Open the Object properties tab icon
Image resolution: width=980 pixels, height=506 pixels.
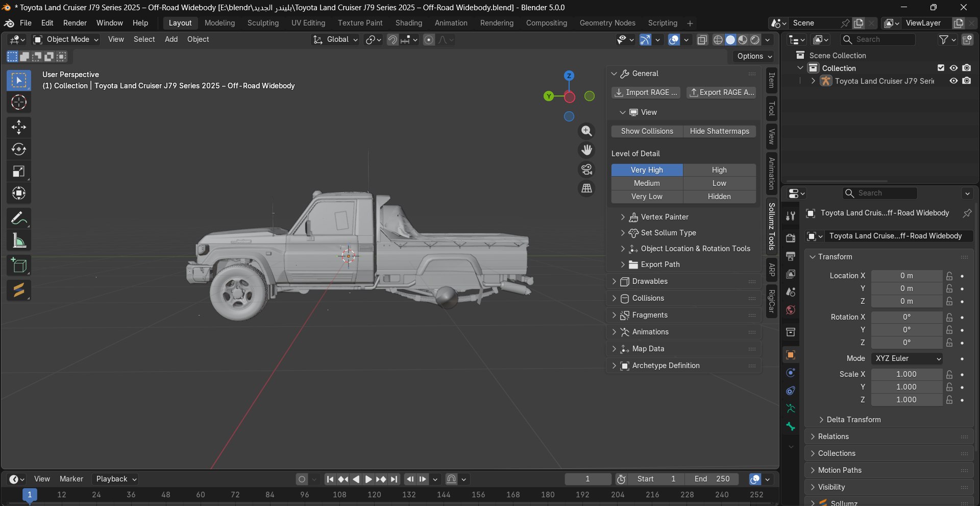tap(791, 355)
